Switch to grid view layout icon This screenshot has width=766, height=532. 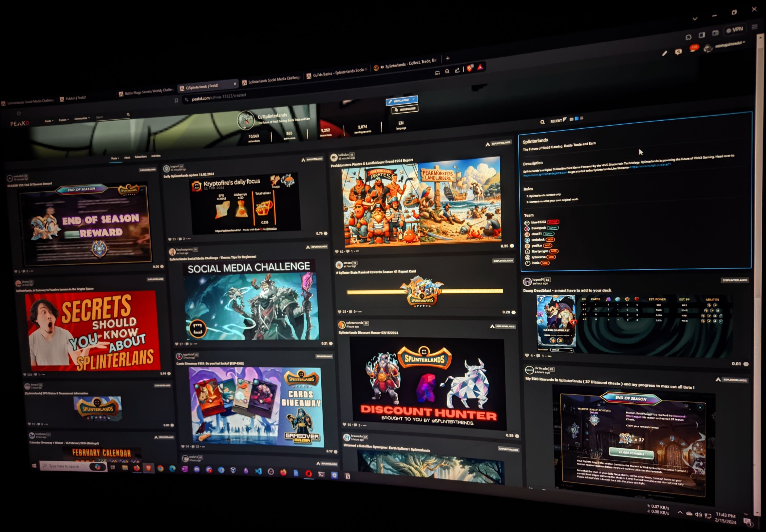tap(577, 119)
